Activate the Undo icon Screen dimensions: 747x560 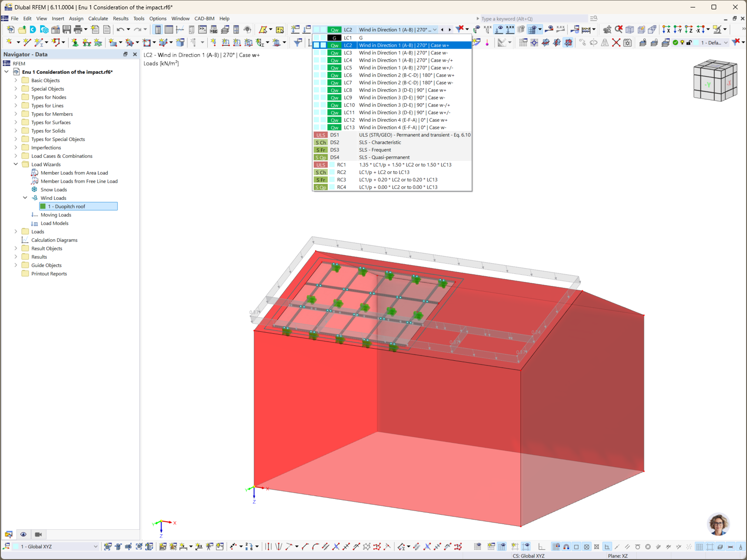(x=120, y=29)
